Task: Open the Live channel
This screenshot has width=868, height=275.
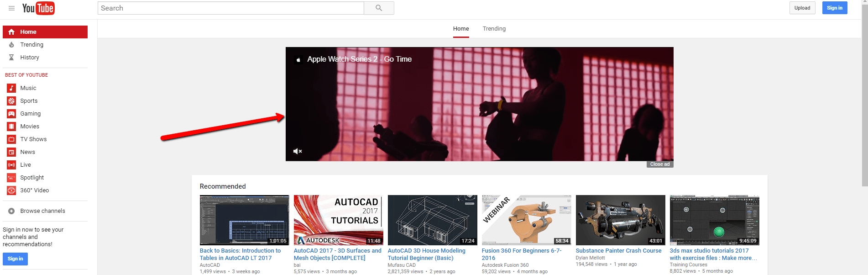Action: tap(26, 165)
